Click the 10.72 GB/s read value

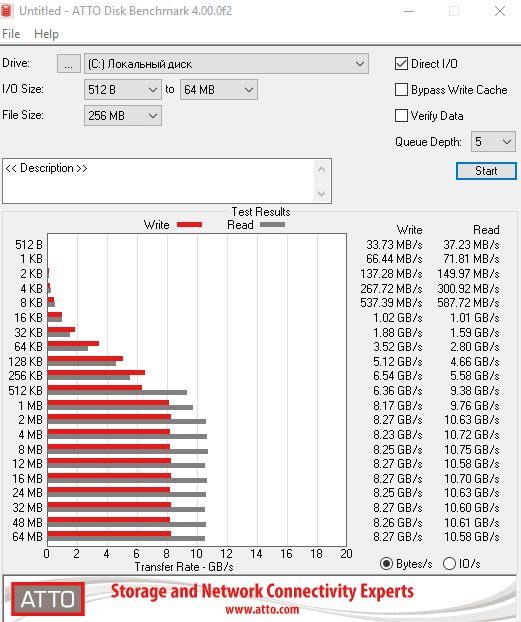[x=471, y=435]
